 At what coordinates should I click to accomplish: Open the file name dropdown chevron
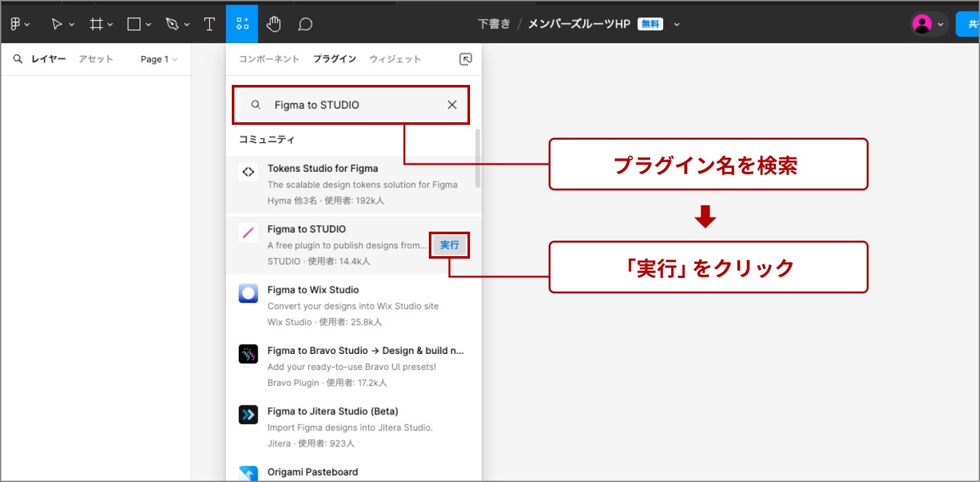(x=677, y=24)
